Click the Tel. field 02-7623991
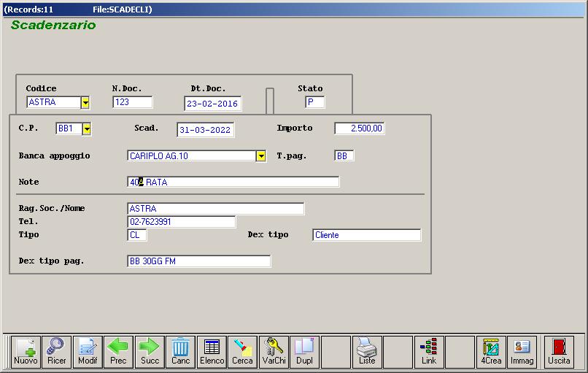Viewport: 588px width, 373px height. click(182, 222)
